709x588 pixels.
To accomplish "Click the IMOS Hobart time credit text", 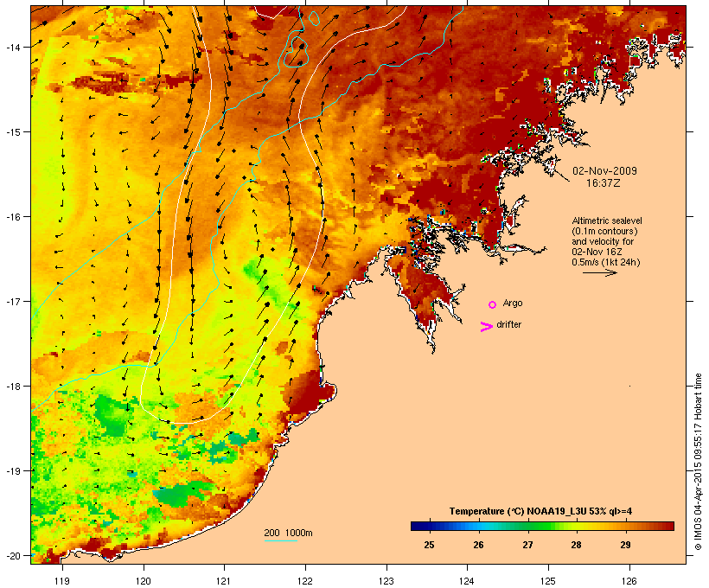I will (698, 462).
